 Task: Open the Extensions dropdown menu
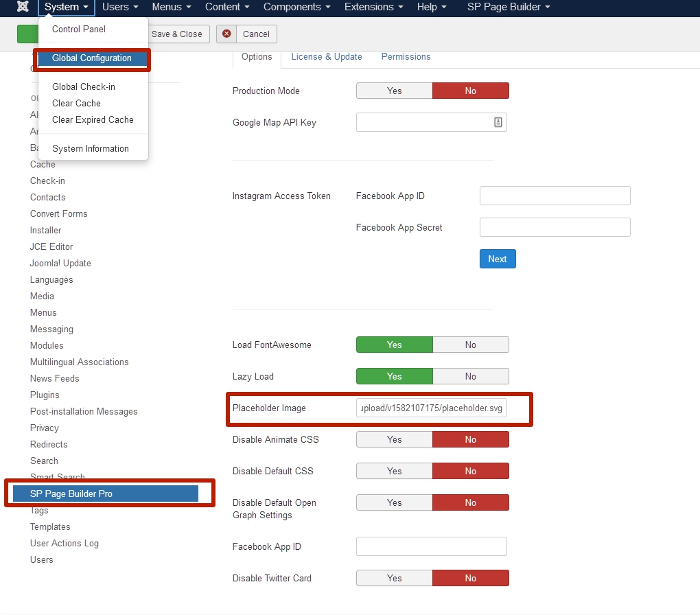[374, 8]
